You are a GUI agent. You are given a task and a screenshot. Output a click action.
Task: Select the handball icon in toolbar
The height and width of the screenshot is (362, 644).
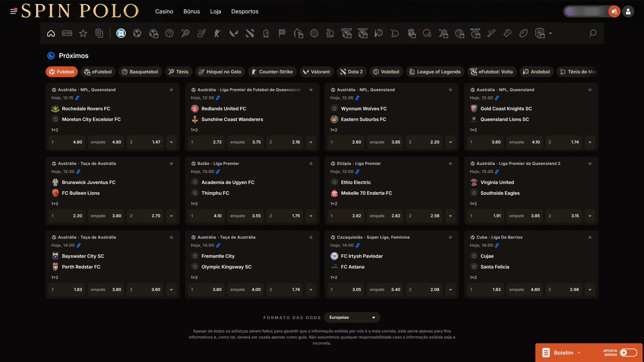(379, 33)
